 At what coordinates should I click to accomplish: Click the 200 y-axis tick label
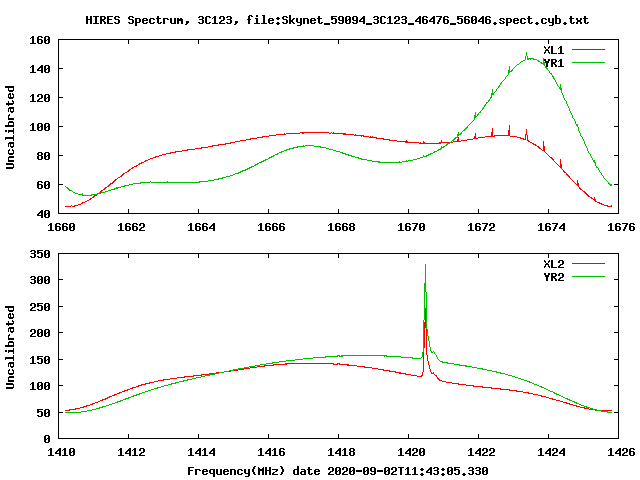coord(40,333)
